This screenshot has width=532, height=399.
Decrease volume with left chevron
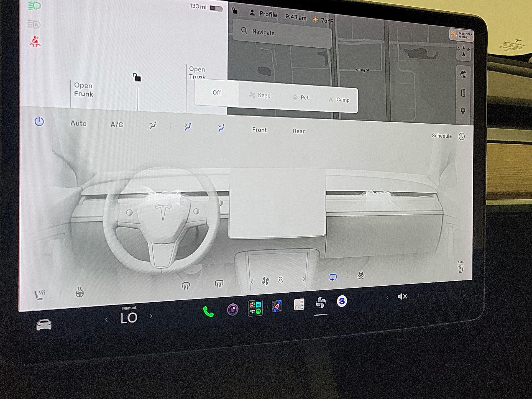(387, 298)
